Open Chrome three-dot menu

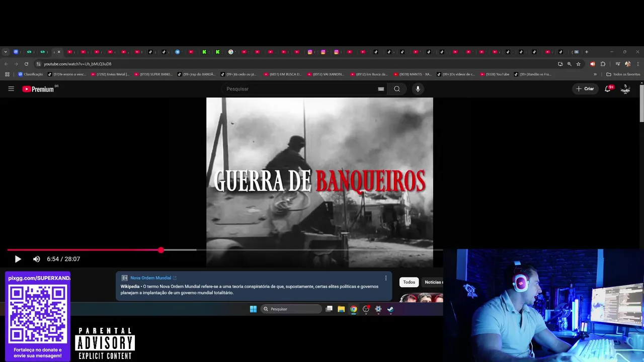point(638,64)
